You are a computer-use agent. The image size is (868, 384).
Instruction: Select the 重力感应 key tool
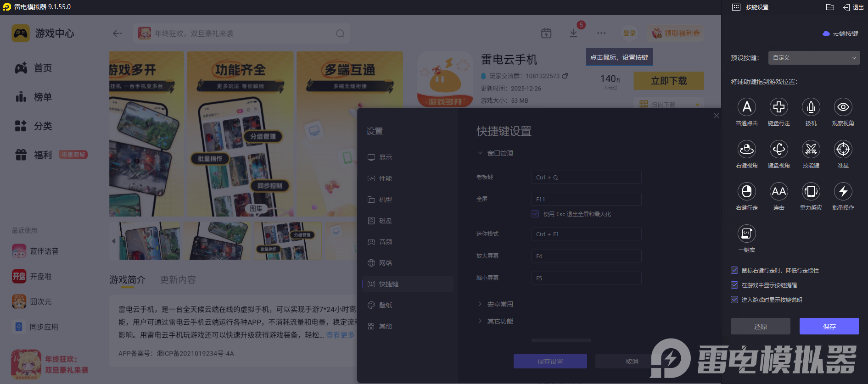(811, 191)
